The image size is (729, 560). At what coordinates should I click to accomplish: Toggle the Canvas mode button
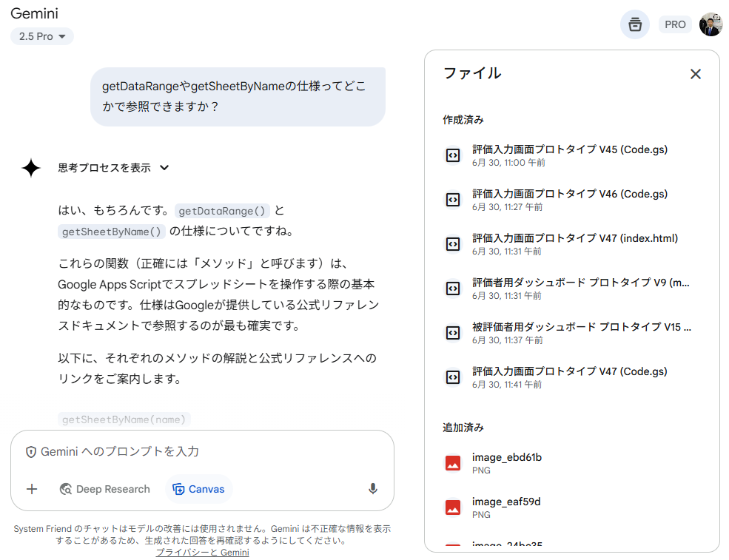coord(198,489)
